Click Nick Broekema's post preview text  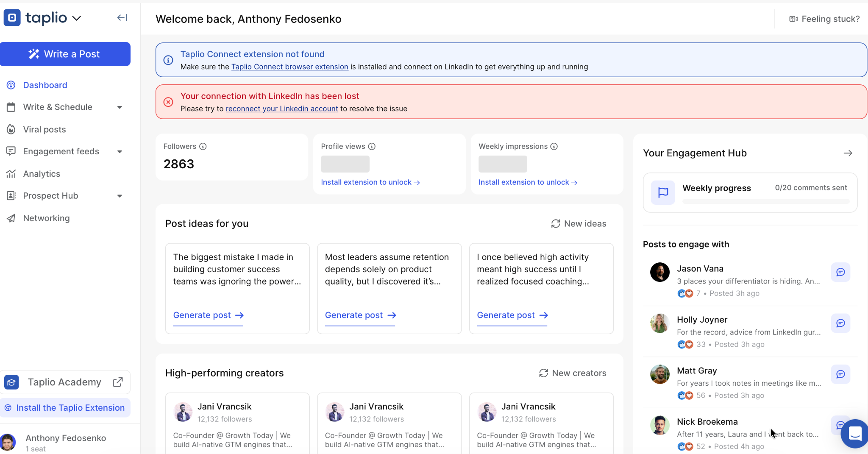(x=748, y=434)
